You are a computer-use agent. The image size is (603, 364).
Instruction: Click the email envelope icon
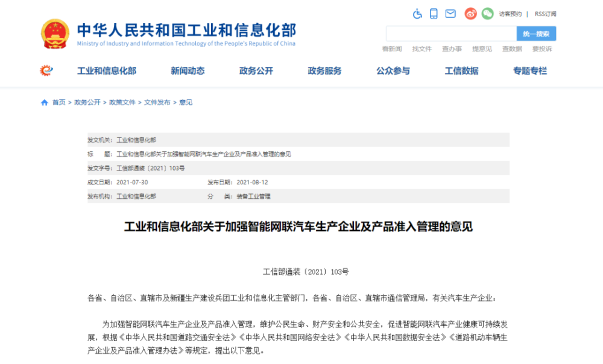tap(450, 14)
